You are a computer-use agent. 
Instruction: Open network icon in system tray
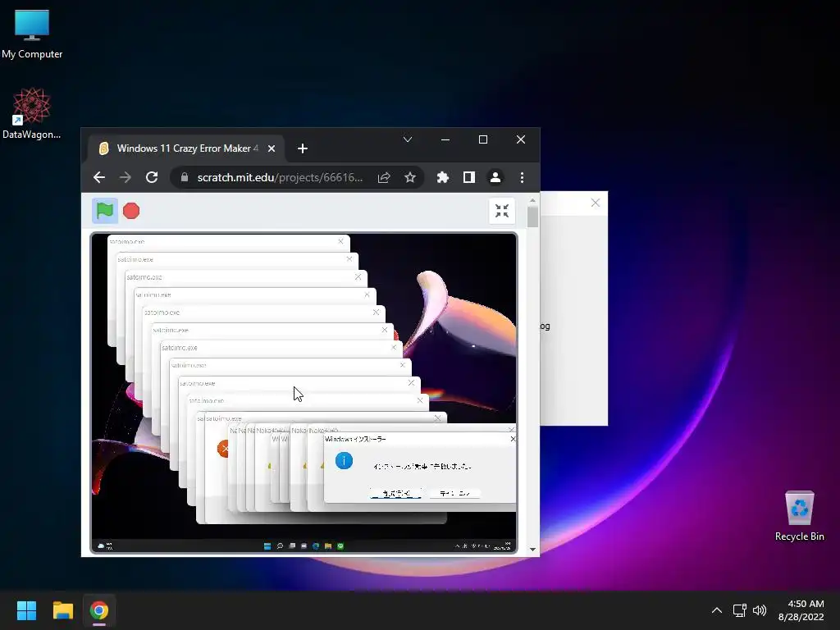click(739, 610)
